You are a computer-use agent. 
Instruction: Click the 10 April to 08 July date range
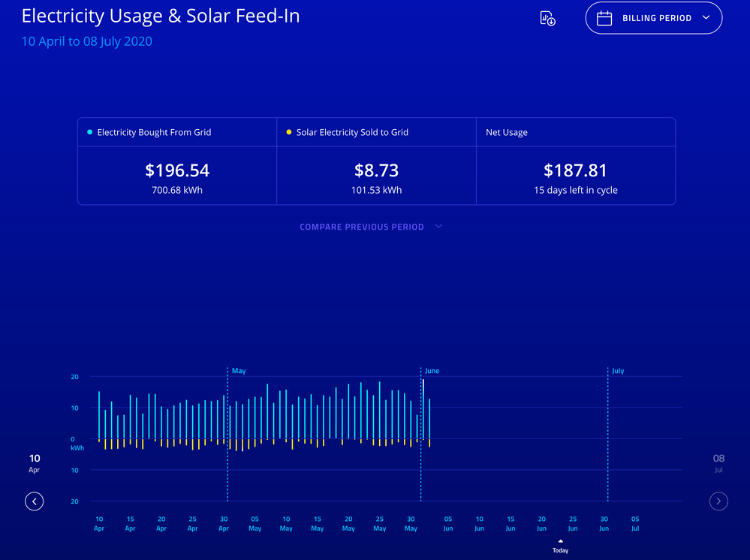86,41
